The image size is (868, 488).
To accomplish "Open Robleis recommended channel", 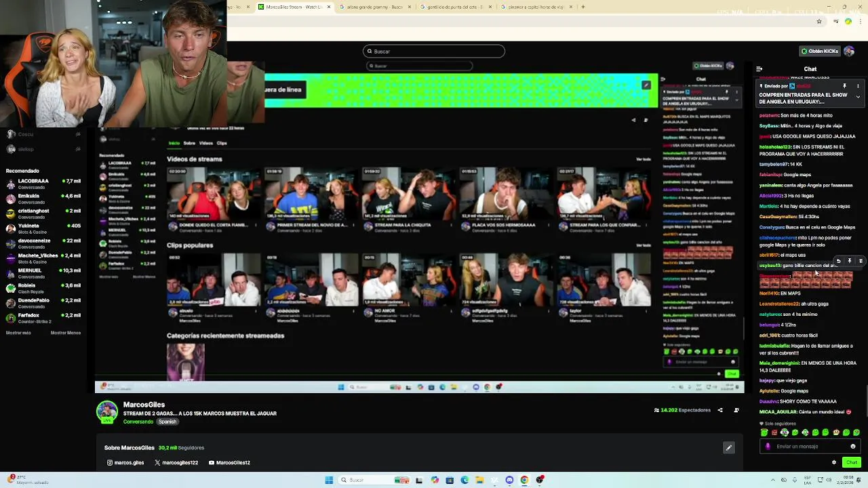I will click(x=43, y=289).
